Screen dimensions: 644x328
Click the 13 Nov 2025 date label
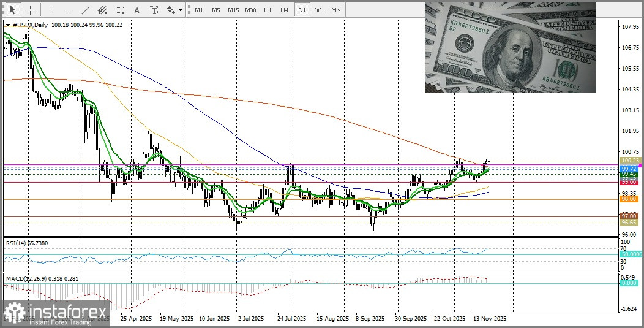pyautogui.click(x=490, y=319)
